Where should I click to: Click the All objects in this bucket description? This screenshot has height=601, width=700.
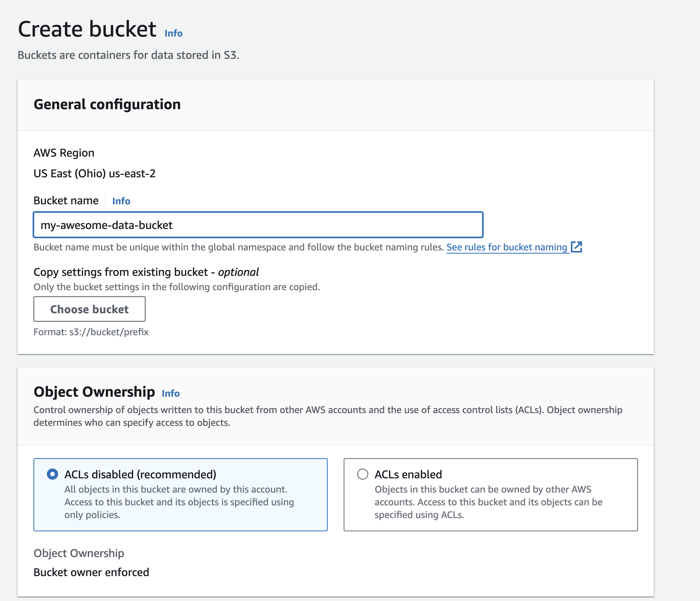(179, 502)
